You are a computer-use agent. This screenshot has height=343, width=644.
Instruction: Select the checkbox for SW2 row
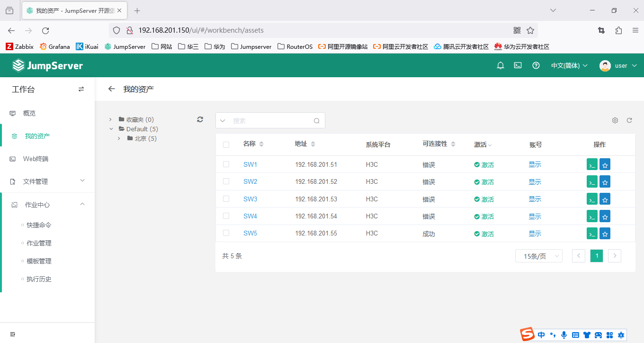[x=226, y=181]
